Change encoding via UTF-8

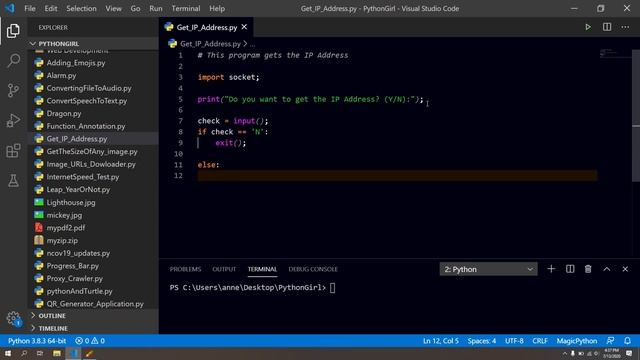click(514, 340)
